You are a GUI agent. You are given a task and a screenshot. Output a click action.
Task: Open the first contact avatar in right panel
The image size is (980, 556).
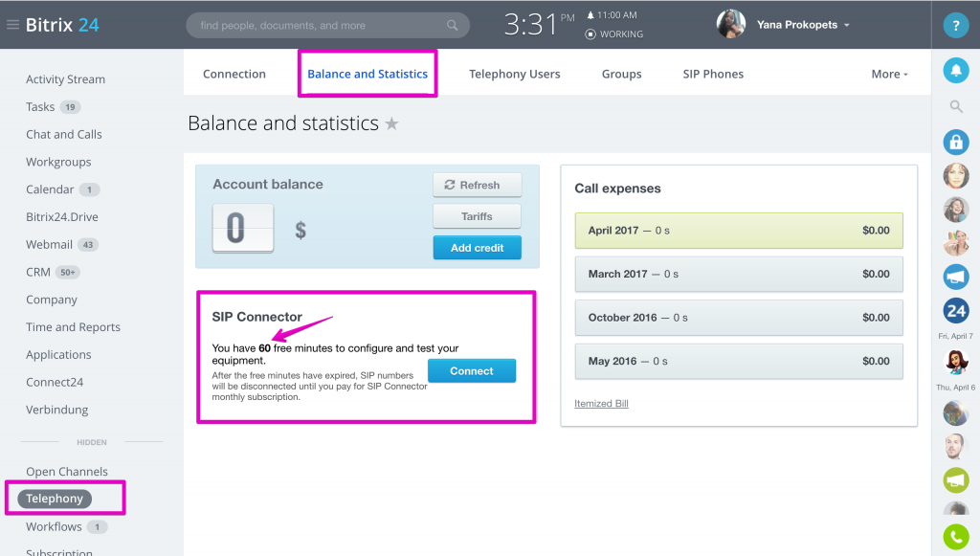tap(956, 175)
